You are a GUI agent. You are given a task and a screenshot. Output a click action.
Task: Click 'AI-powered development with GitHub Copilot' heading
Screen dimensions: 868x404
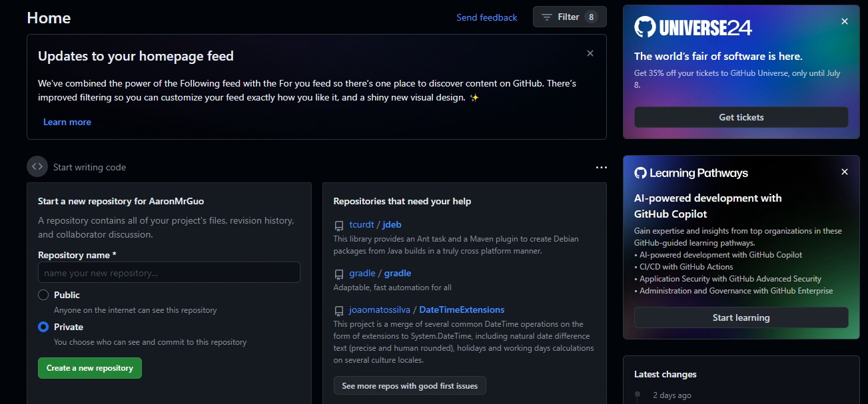pyautogui.click(x=708, y=206)
